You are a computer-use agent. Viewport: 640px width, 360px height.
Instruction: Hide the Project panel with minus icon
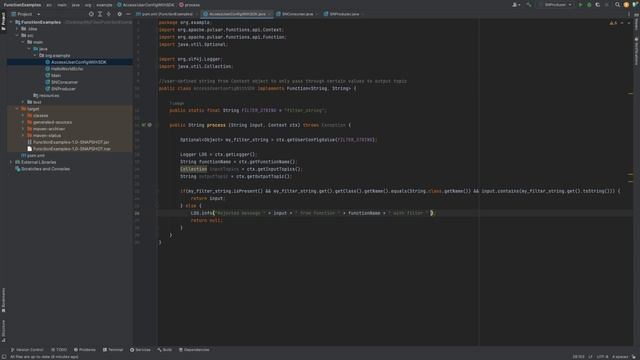[x=128, y=14]
